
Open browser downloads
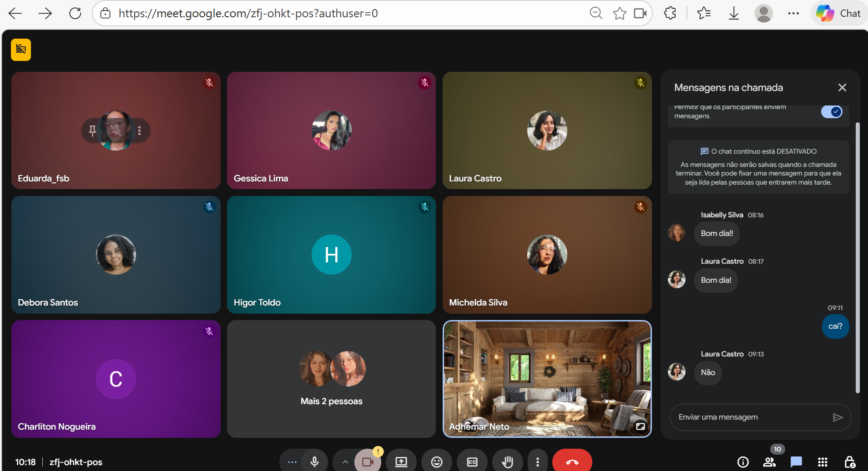pyautogui.click(x=734, y=13)
